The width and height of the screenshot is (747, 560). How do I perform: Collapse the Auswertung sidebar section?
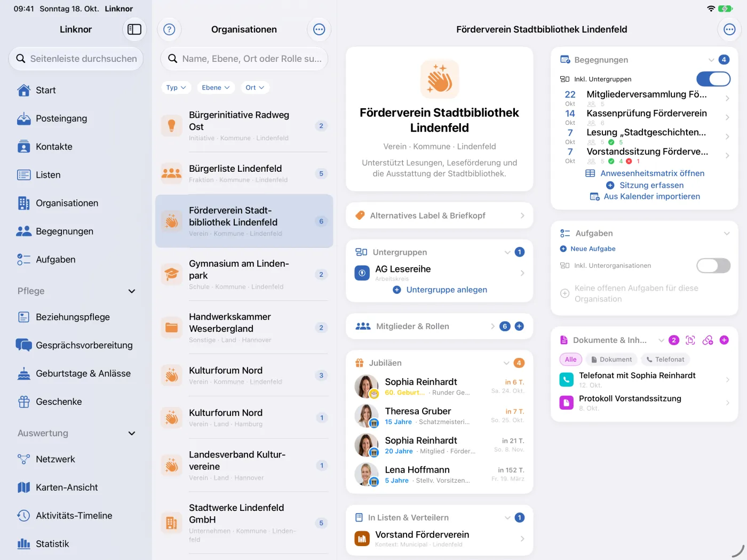pos(132,434)
